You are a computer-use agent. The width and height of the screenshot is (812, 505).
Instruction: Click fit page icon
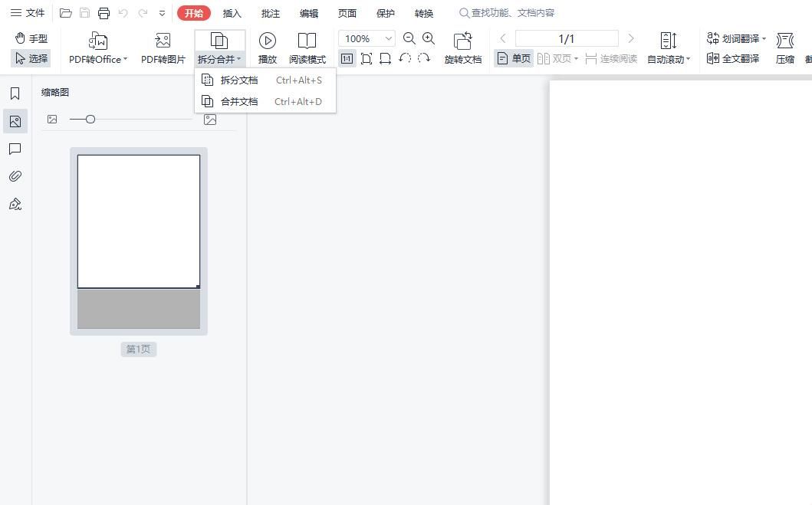tap(366, 58)
